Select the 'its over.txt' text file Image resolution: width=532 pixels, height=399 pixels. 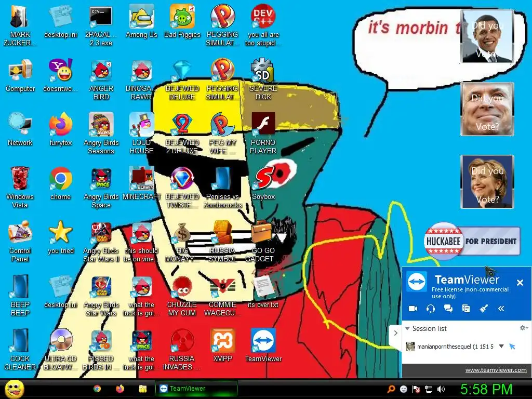[263, 292]
